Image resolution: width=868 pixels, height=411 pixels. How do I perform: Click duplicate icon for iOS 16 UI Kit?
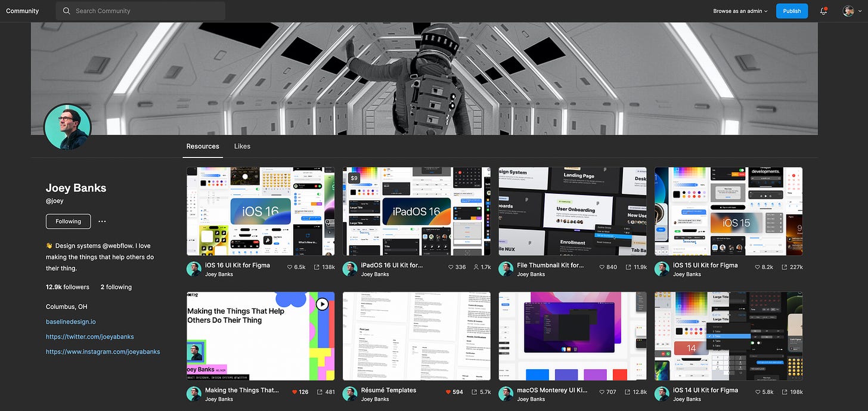(316, 267)
